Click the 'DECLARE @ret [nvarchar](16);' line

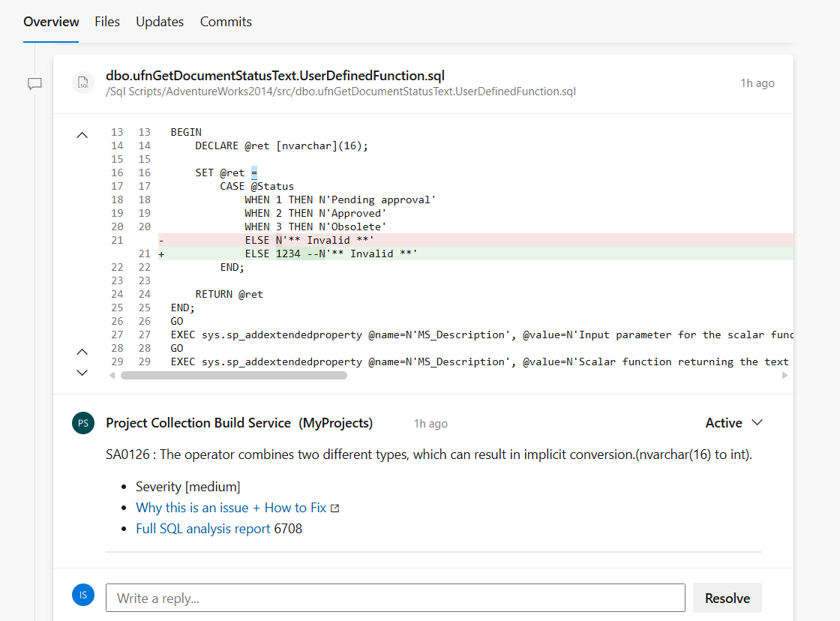(282, 145)
